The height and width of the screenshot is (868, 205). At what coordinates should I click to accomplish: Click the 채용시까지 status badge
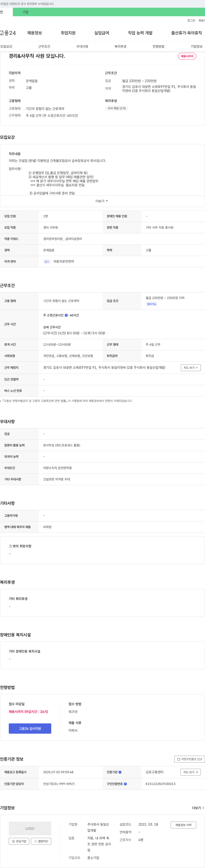pos(187,56)
